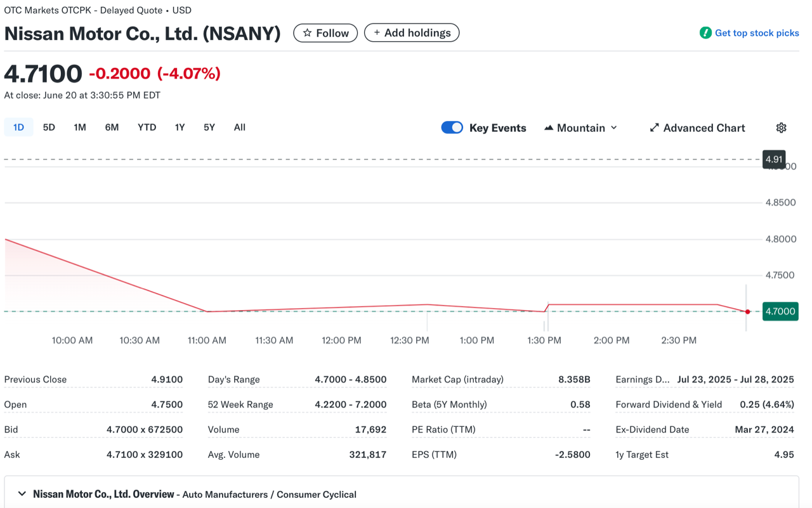Image resolution: width=812 pixels, height=508 pixels.
Task: Click the Market Cap value 8.358B
Action: tap(574, 379)
